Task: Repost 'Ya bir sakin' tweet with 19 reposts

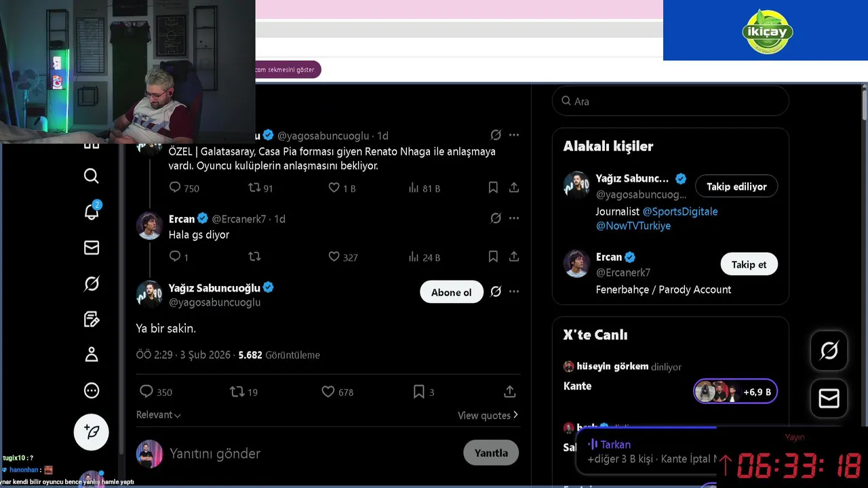Action: 237,392
